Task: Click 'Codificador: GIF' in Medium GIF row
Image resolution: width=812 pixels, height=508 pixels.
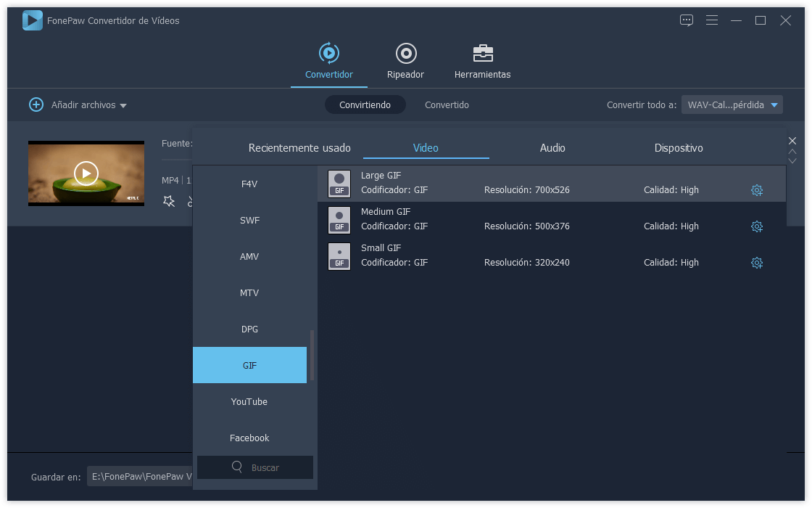Action: (394, 226)
